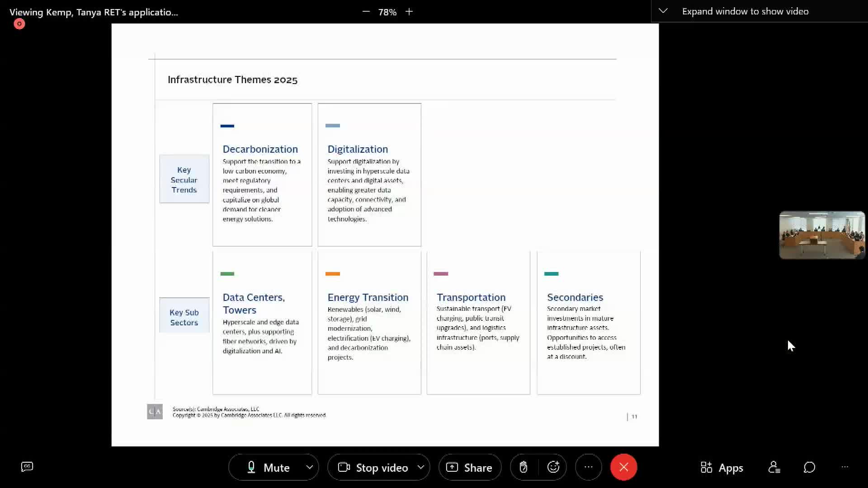Expand window to show video
This screenshot has height=488, width=868.
[745, 11]
